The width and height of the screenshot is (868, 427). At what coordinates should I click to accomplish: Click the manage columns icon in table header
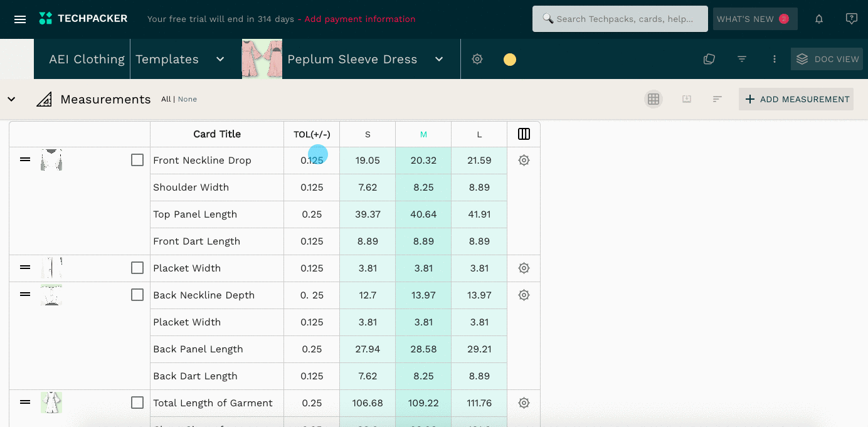pyautogui.click(x=524, y=134)
